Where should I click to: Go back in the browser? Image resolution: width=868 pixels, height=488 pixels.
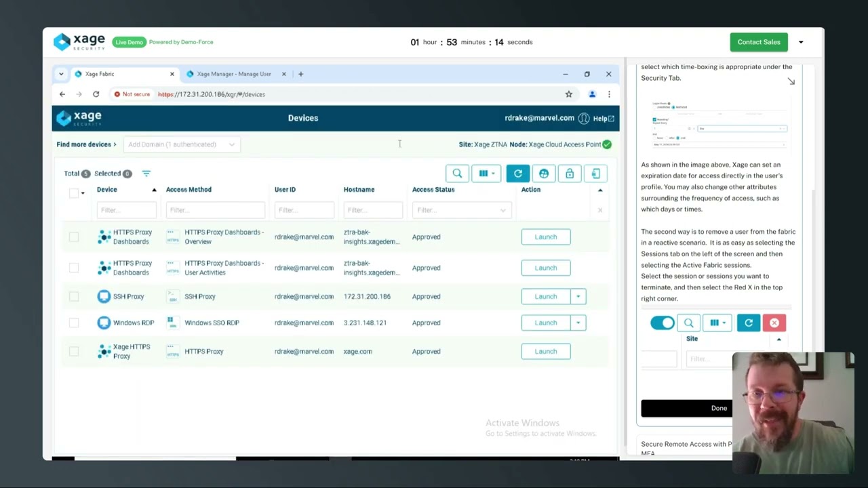[62, 94]
